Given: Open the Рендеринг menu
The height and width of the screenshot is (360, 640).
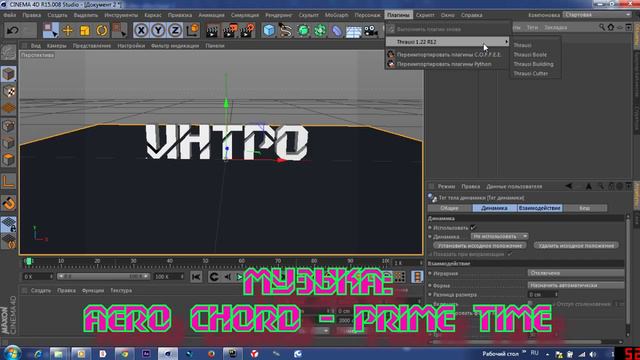Looking at the screenshot, I should tap(279, 15).
